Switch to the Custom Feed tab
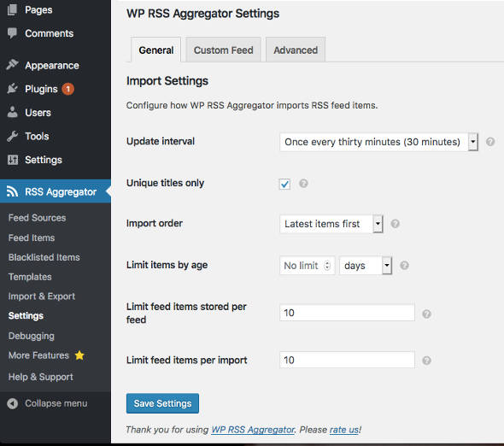504x446 pixels. (x=224, y=50)
